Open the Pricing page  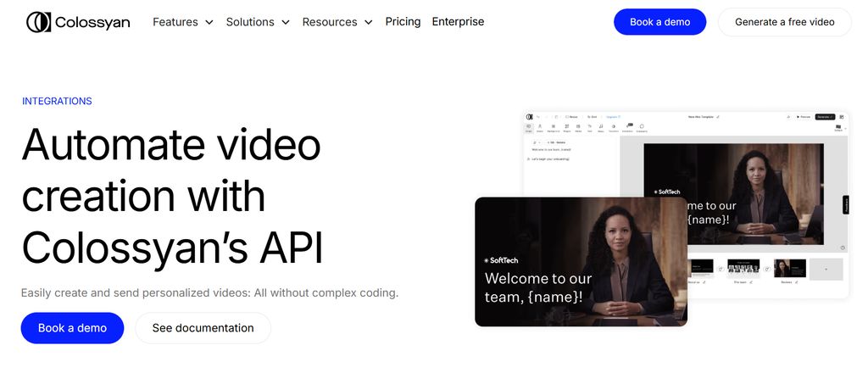click(x=403, y=21)
